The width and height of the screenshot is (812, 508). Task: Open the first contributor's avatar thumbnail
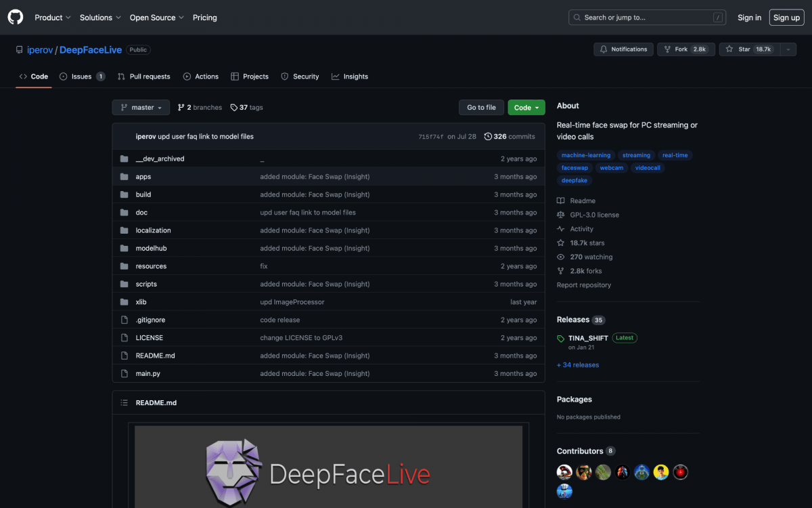coord(564,472)
